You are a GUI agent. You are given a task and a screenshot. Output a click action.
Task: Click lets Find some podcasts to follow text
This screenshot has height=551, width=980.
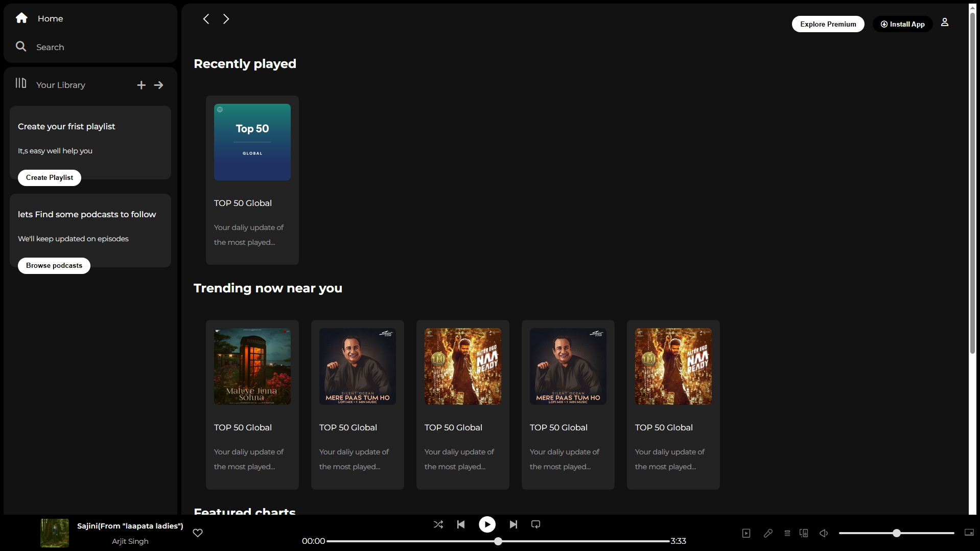87,214
